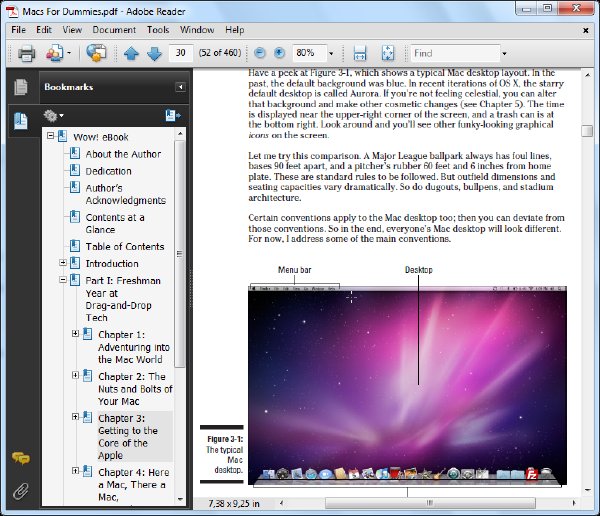The width and height of the screenshot is (600, 516).
Task: Click the page number field showing 30
Action: (x=181, y=53)
